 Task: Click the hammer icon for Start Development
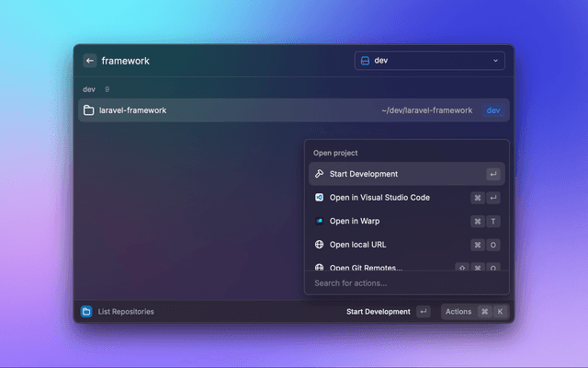319,174
